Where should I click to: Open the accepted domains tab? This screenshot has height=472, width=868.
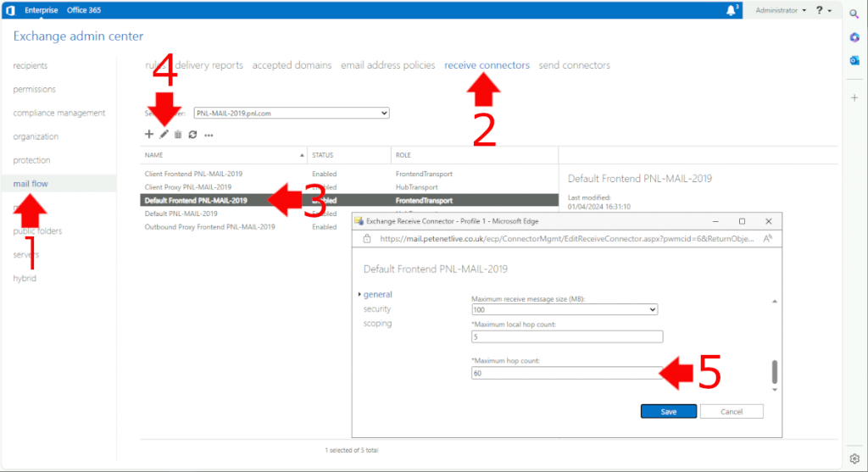point(292,65)
